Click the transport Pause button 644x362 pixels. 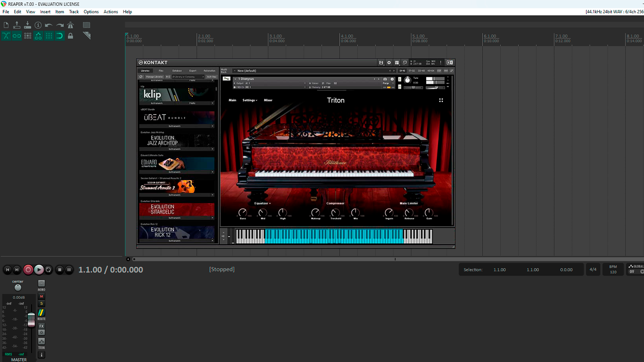click(69, 270)
